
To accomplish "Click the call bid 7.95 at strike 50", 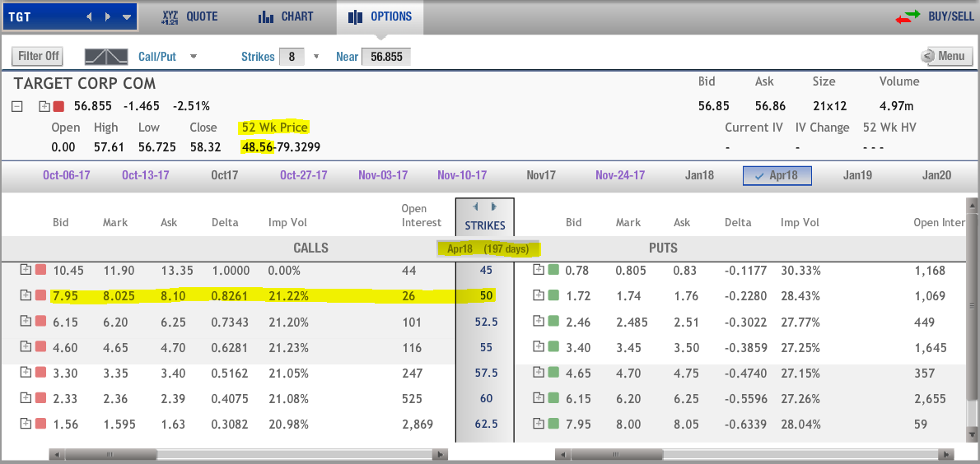I will (x=64, y=296).
